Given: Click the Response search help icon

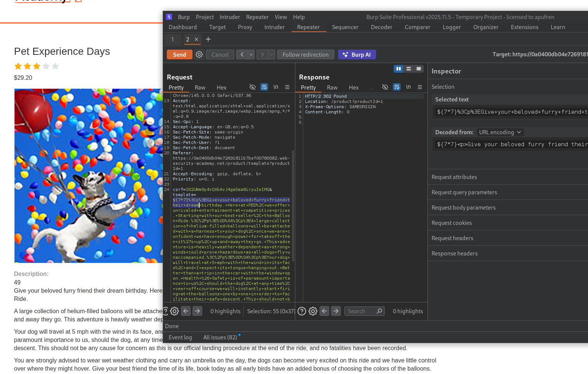Looking at the screenshot, I should 302,311.
